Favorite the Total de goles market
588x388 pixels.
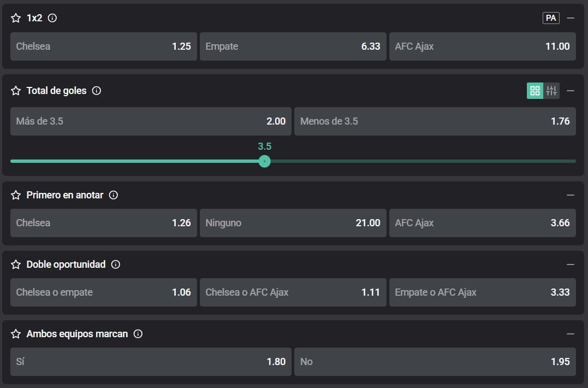(16, 91)
